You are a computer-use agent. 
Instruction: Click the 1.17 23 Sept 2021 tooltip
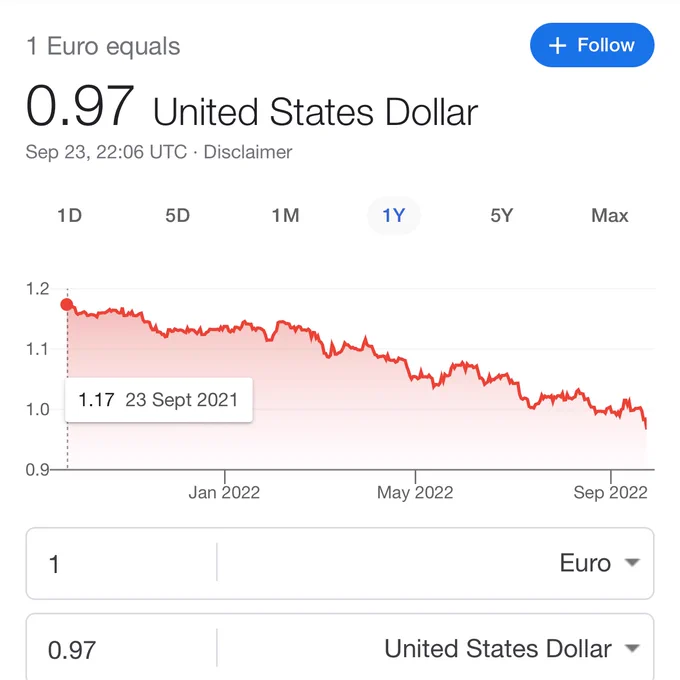pyautogui.click(x=159, y=400)
